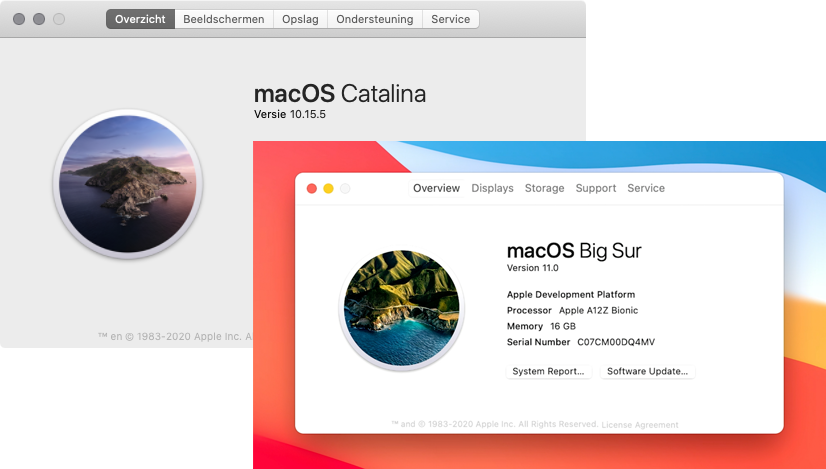The image size is (826, 469).
Task: Click the macOS Catalina island icon
Action: click(x=127, y=184)
